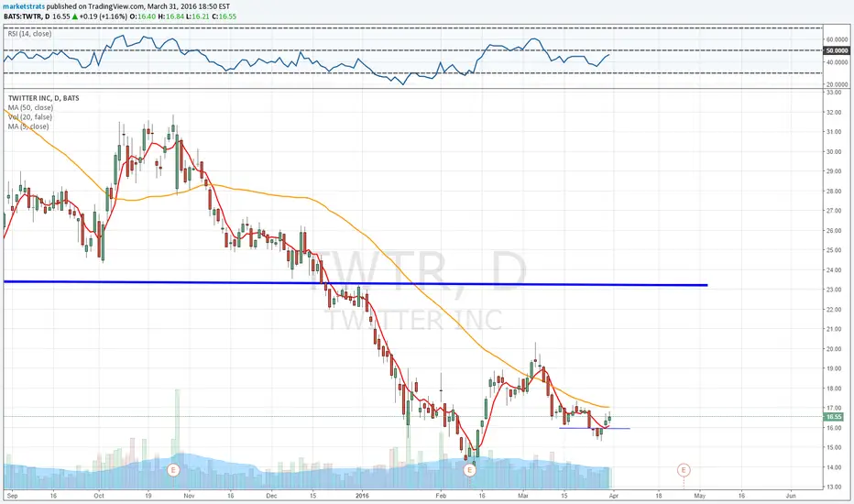Click the C:16.55 close value
Image resolution: width=854 pixels, height=504 pixels.
tap(224, 16)
